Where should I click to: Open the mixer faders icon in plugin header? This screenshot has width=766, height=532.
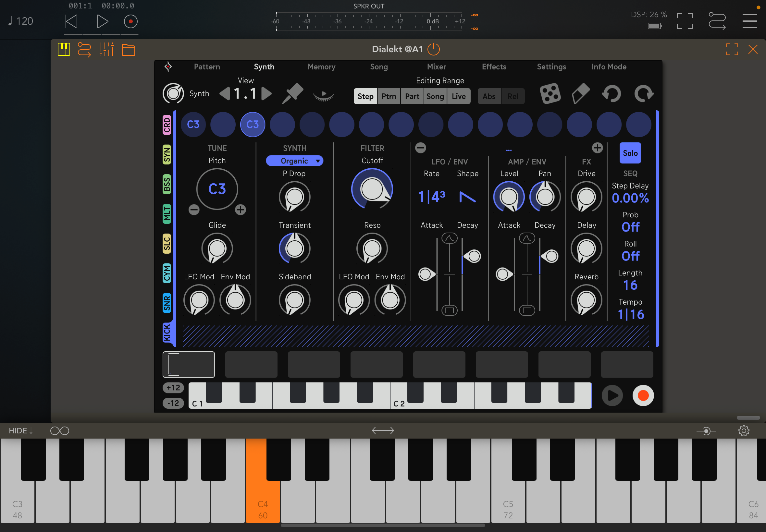107,50
